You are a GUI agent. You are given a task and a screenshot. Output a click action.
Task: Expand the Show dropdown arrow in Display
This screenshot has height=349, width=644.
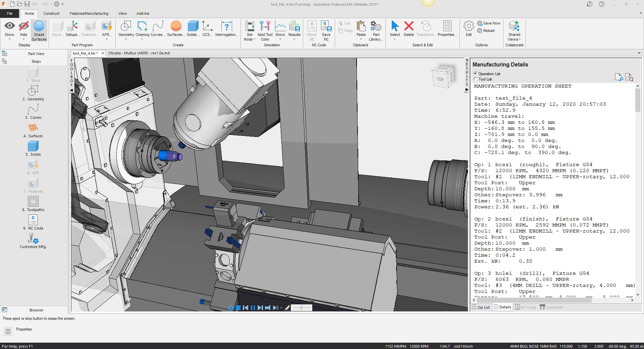[9, 39]
